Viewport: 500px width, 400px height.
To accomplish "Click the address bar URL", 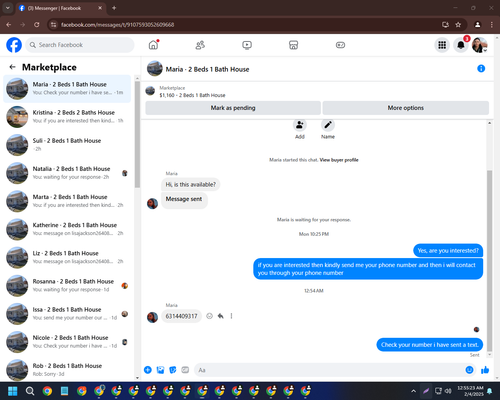I will point(117,25).
